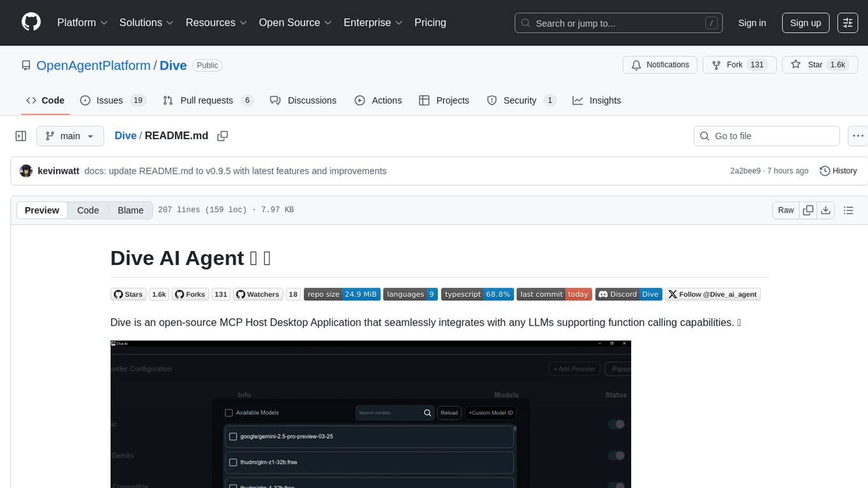Open the Dive AI screenshot image

click(371, 414)
